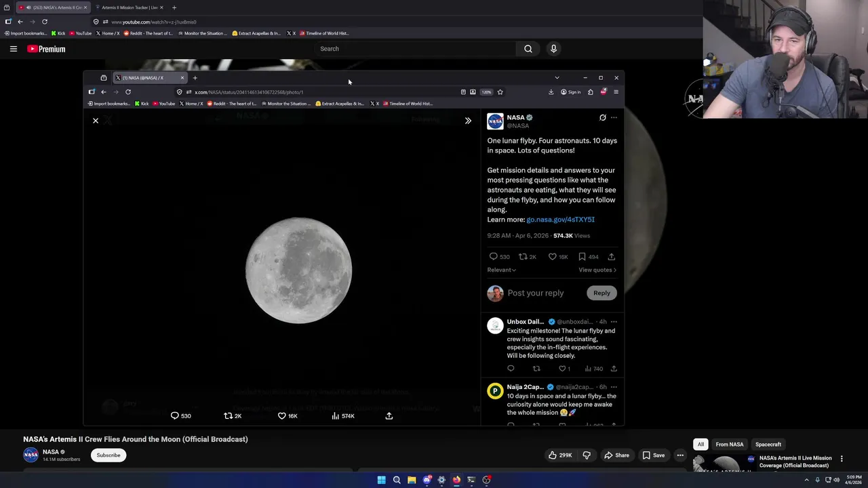
Task: Dislike the YouTube video
Action: [587, 455]
